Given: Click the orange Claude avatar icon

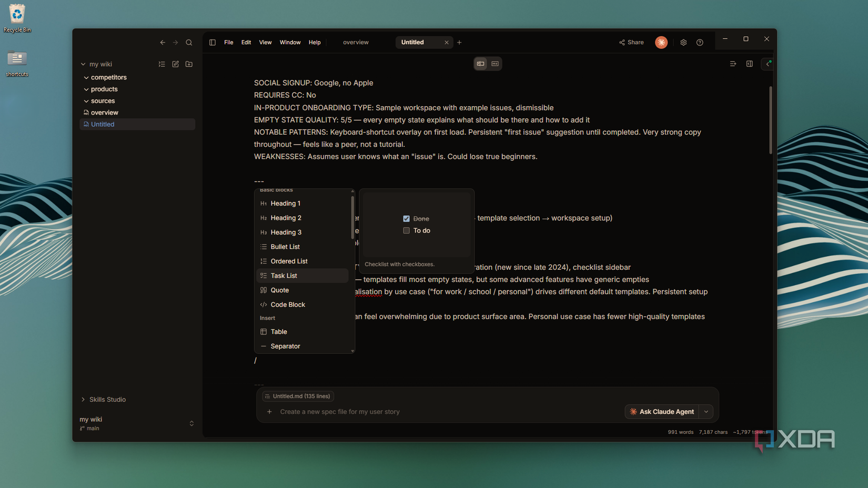Looking at the screenshot, I should click(661, 43).
